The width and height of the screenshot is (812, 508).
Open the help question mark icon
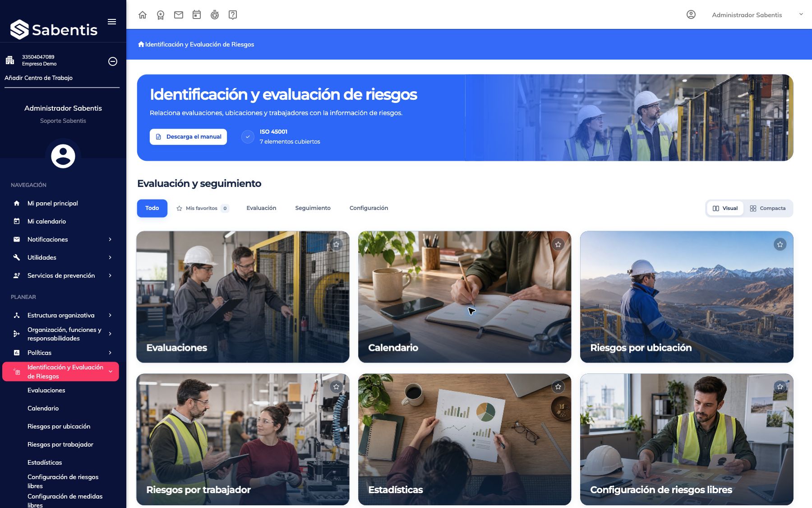(233, 15)
